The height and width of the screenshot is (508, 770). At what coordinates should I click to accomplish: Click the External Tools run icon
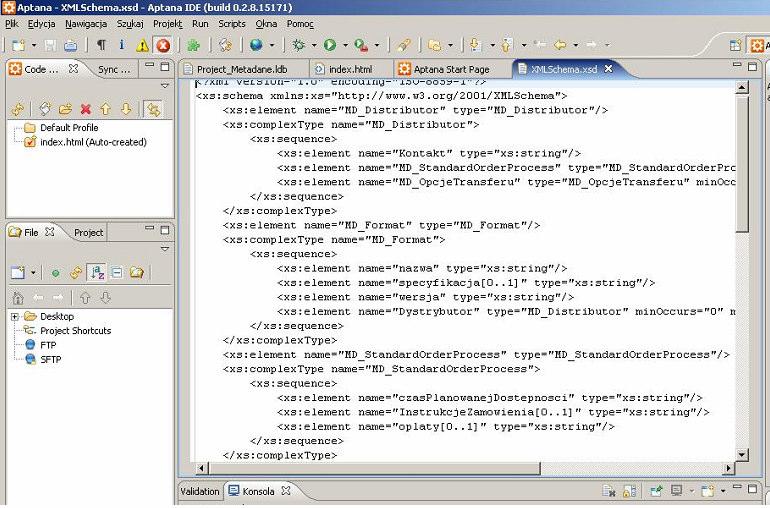tap(361, 45)
